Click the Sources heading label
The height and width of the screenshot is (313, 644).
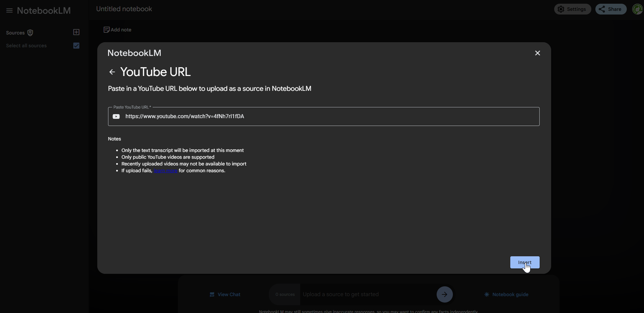(15, 33)
